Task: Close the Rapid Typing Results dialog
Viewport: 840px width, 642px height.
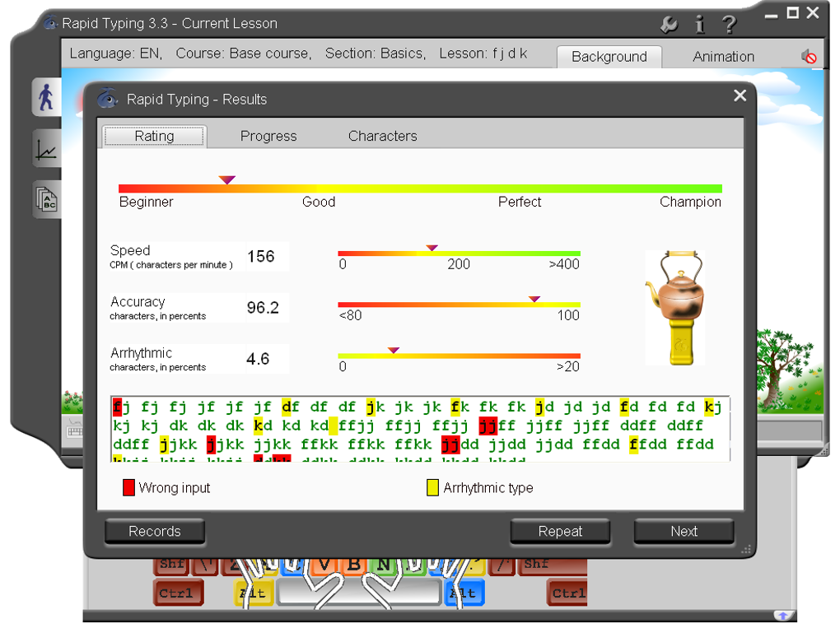Action: [740, 95]
